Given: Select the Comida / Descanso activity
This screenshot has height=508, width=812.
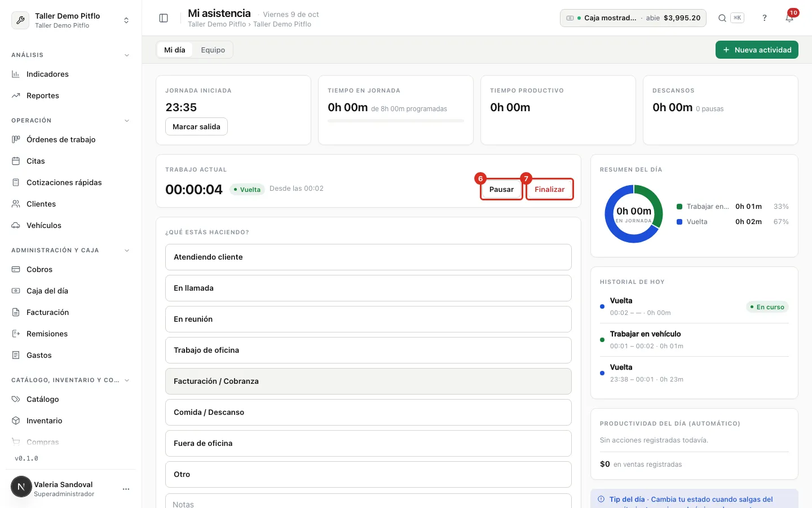Looking at the screenshot, I should click(368, 412).
